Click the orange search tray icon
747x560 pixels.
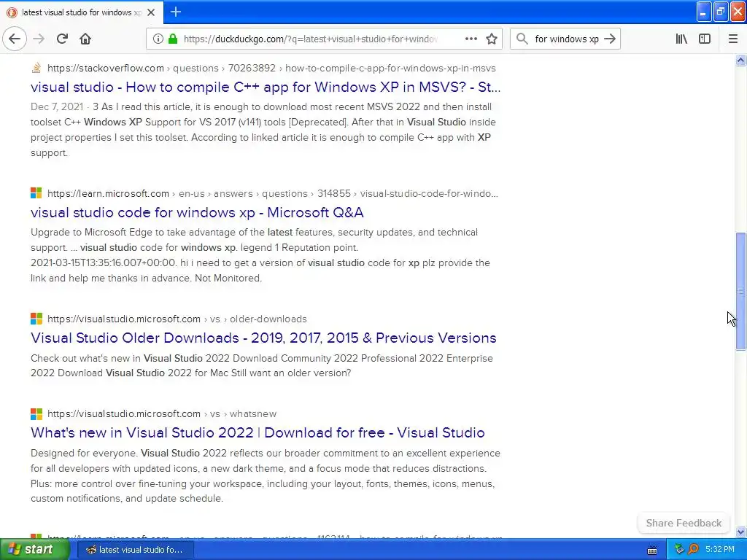pyautogui.click(x=693, y=550)
